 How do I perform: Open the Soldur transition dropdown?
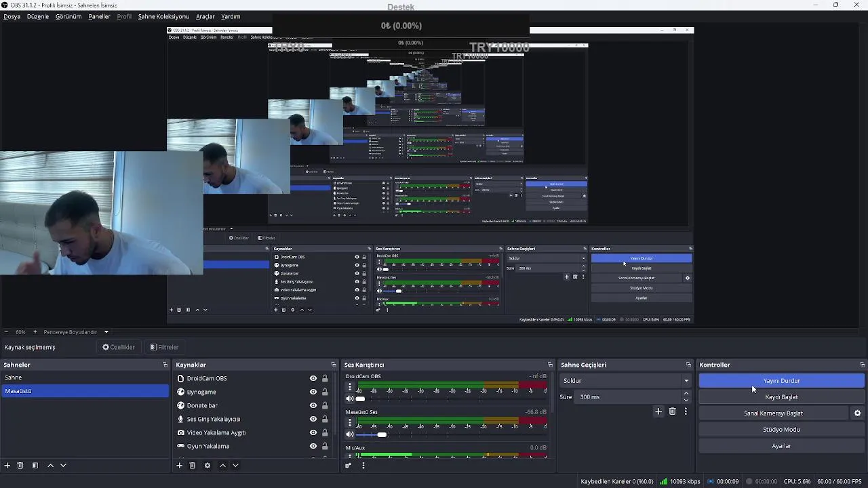click(626, 381)
